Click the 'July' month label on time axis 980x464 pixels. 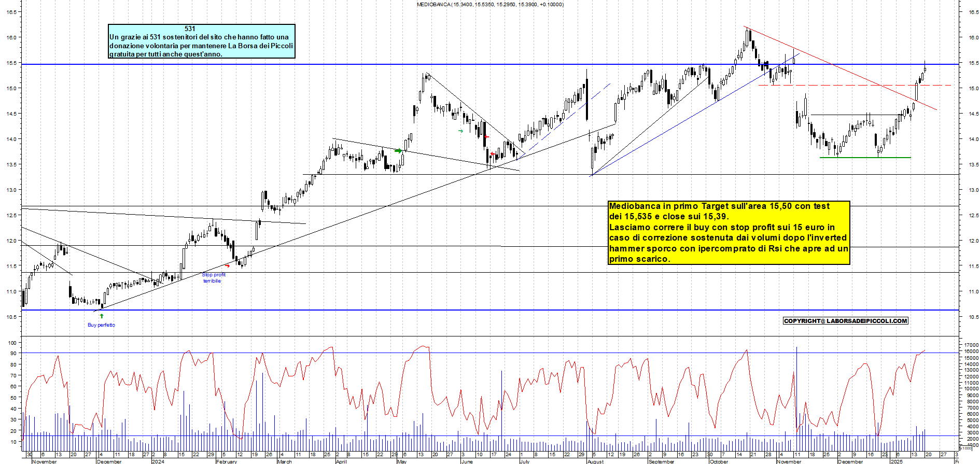coord(525,461)
